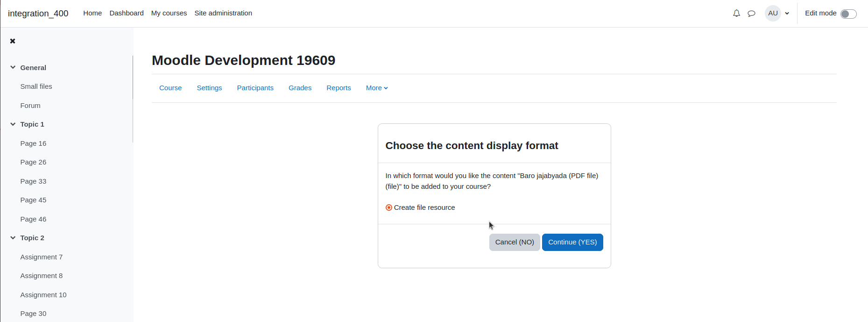868x322 pixels.
Task: Select the Topic 1 section heading
Action: pos(32,124)
